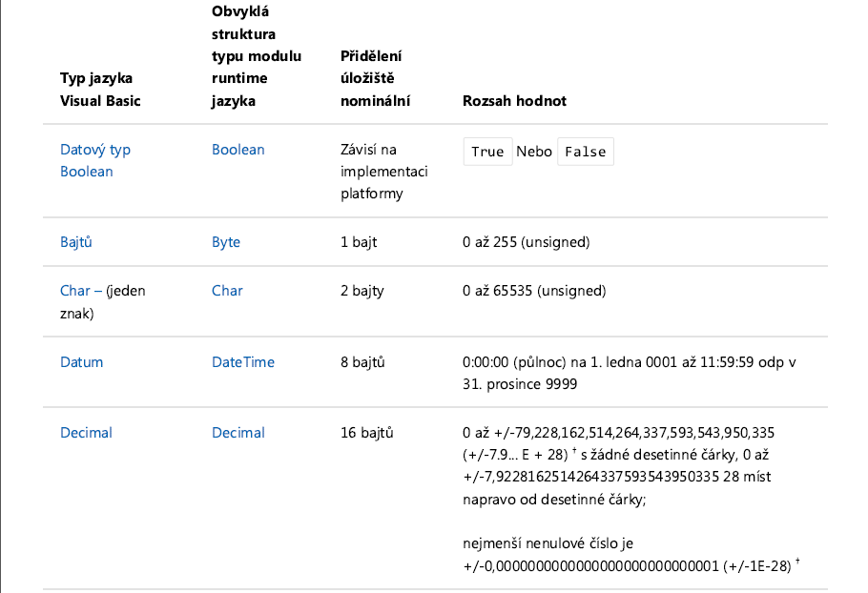Click the Boolean runtime structure link
868x593 pixels.
[x=238, y=150]
